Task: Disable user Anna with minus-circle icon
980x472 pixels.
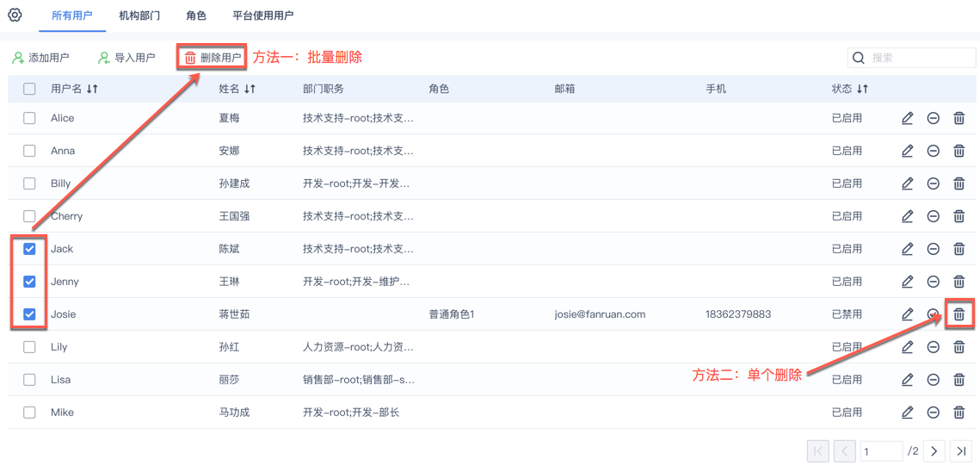Action: coord(933,151)
